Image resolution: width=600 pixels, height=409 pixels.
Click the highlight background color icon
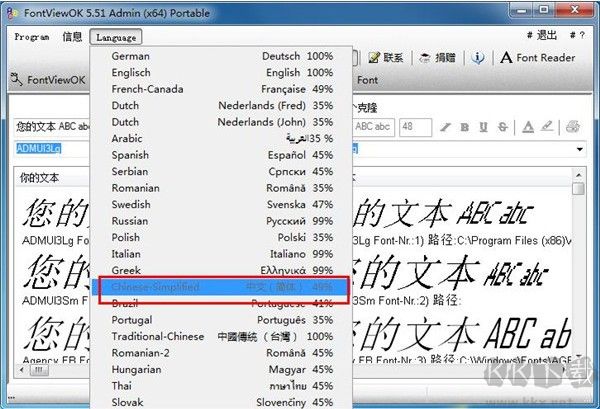(545, 127)
